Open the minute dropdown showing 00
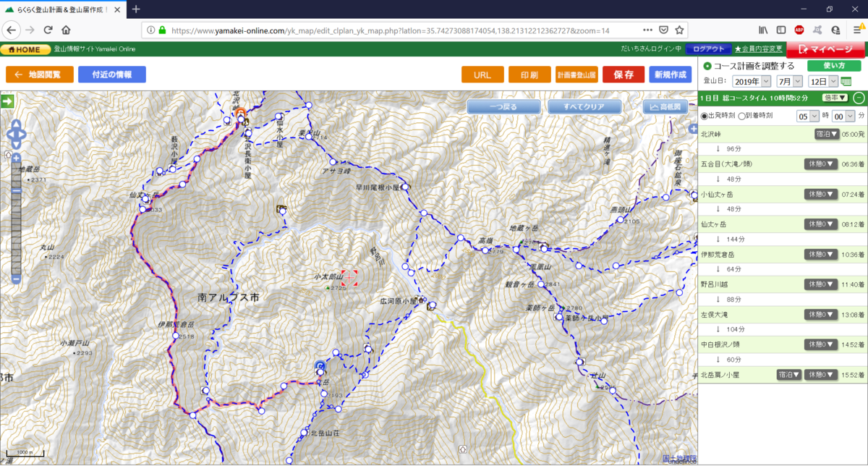 pos(843,116)
